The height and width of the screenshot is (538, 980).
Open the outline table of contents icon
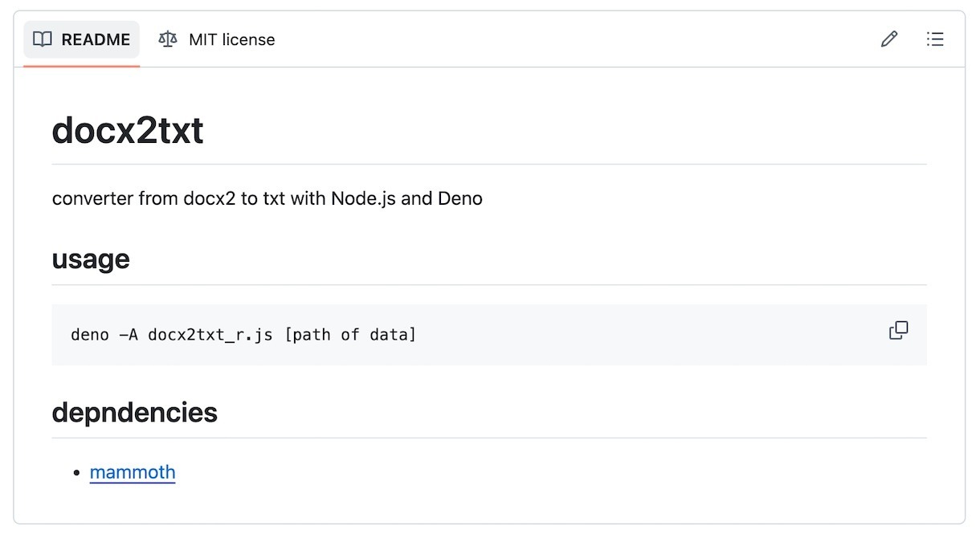935,39
